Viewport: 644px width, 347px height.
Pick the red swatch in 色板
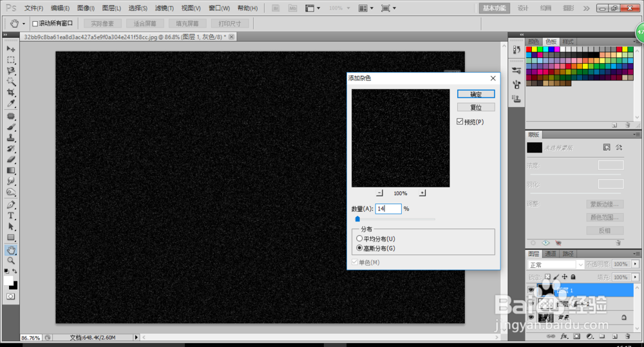click(529, 50)
